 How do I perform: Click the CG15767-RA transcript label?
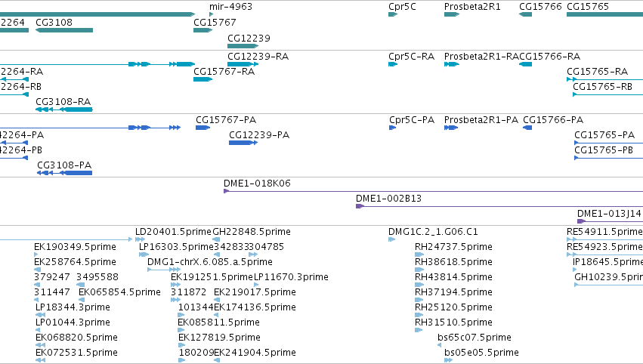pos(224,71)
